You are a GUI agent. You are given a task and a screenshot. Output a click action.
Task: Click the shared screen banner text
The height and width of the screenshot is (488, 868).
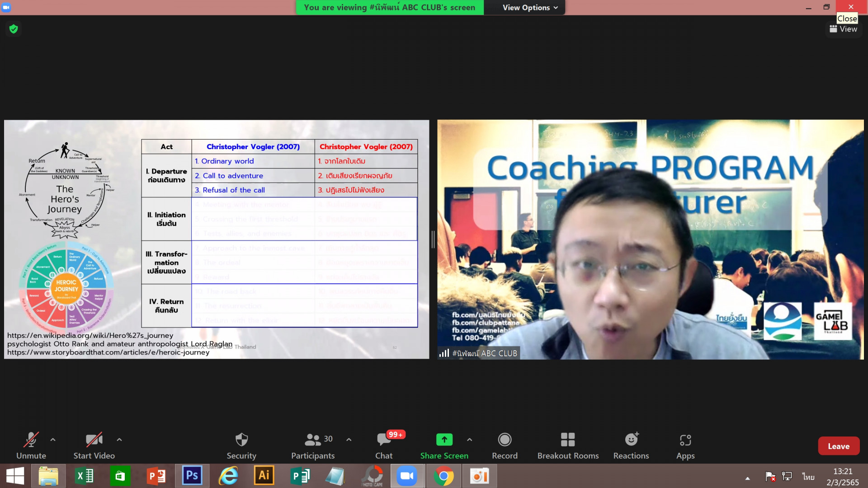pyautogui.click(x=389, y=7)
